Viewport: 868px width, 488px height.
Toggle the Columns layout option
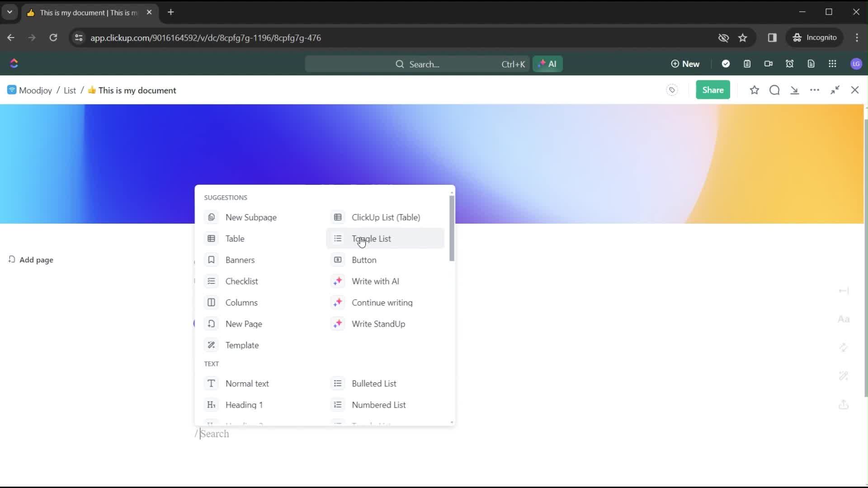241,302
